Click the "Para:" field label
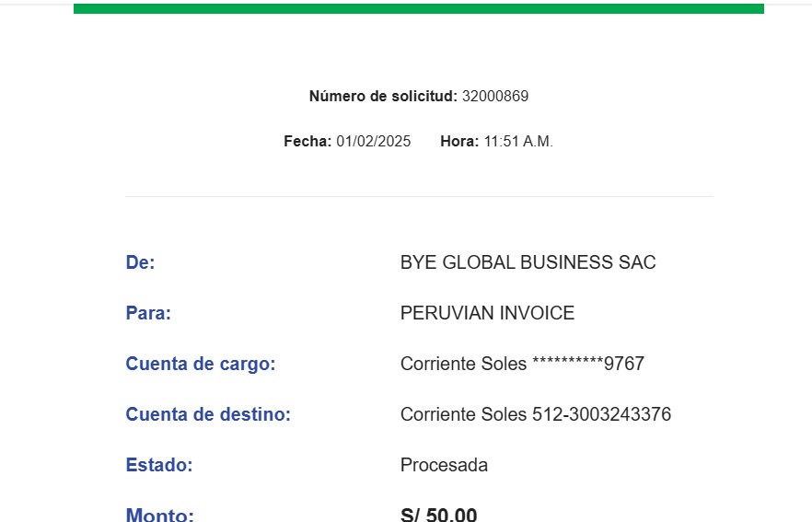812x522 pixels. (x=148, y=313)
